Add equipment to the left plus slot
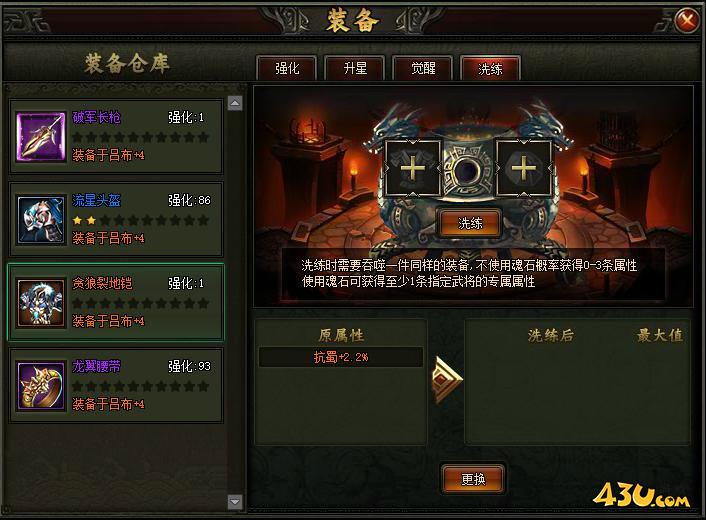706x520 pixels. (412, 168)
